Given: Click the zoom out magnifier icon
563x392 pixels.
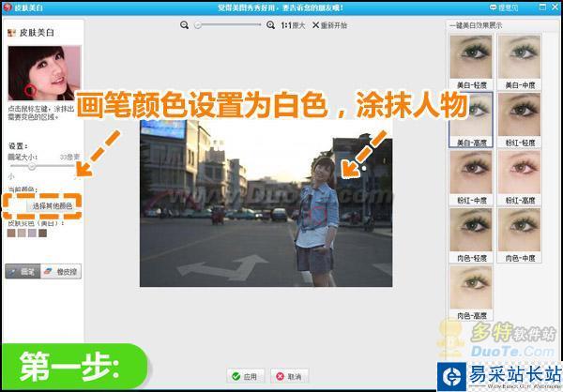Looking at the screenshot, I should [x=184, y=25].
